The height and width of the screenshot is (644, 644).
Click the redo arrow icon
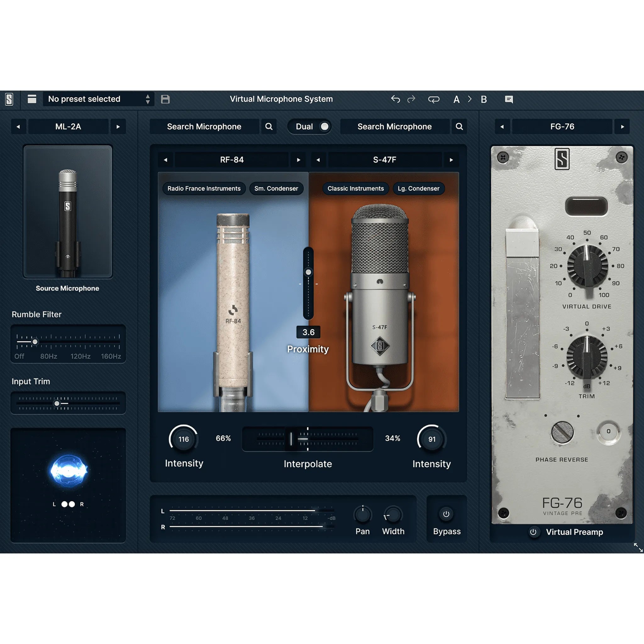pyautogui.click(x=411, y=99)
